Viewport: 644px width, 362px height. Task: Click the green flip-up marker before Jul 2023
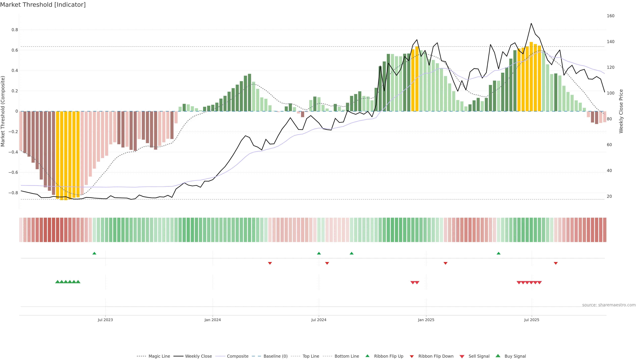pos(94,253)
